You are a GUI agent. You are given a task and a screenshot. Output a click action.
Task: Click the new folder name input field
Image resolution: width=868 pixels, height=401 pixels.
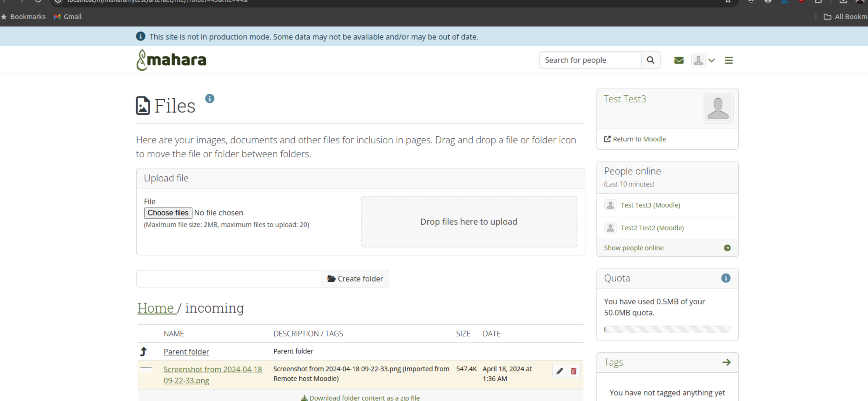tap(229, 279)
